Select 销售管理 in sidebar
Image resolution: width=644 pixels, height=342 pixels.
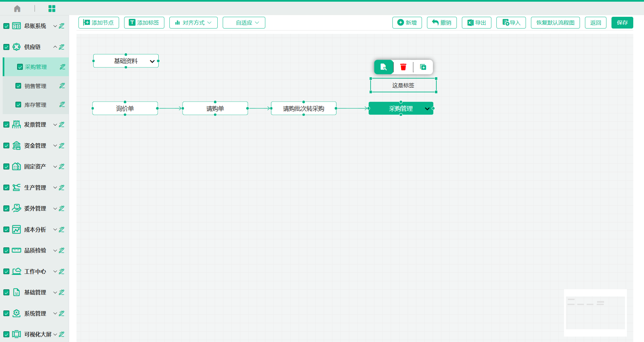click(x=36, y=86)
